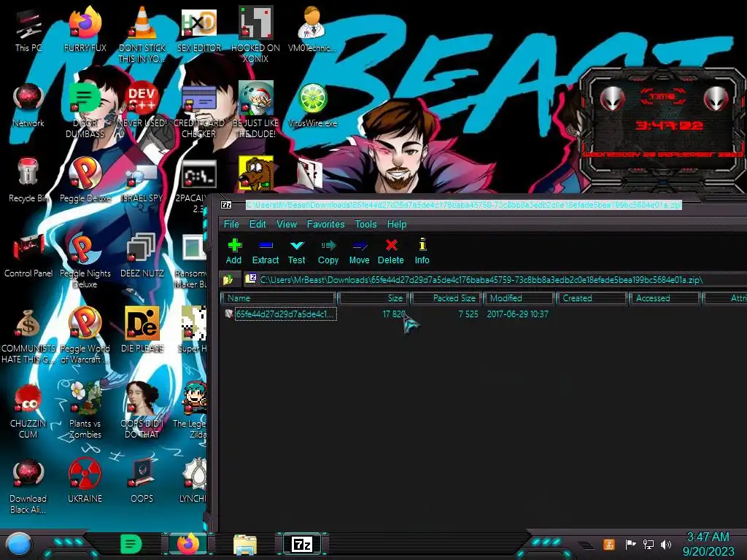Click the Move toolbar icon in 7-Zip

pyautogui.click(x=359, y=252)
